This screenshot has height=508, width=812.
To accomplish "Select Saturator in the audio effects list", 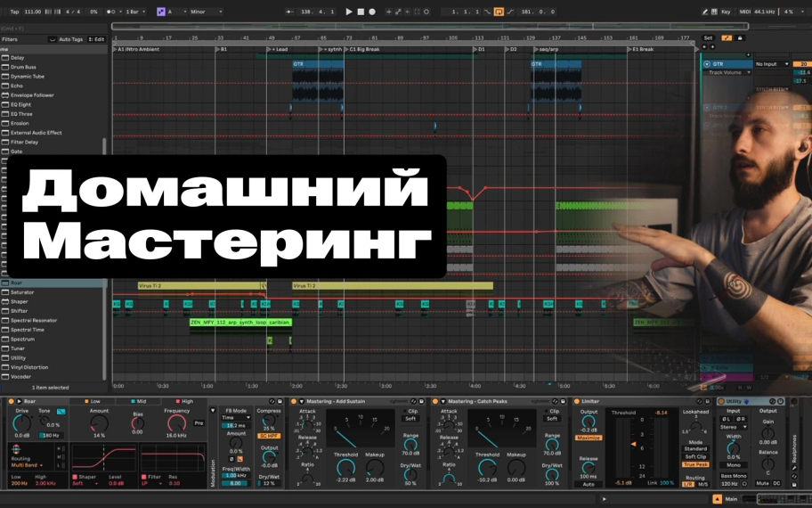I will [22, 292].
